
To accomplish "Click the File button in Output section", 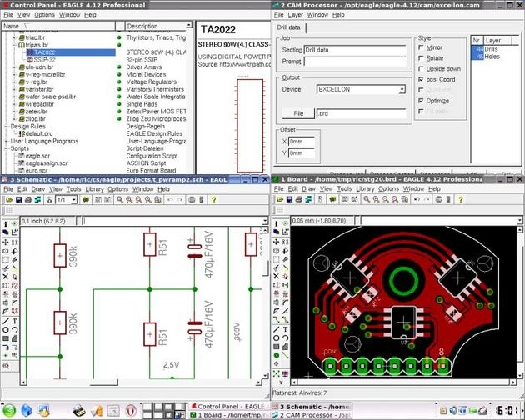I will coord(297,112).
